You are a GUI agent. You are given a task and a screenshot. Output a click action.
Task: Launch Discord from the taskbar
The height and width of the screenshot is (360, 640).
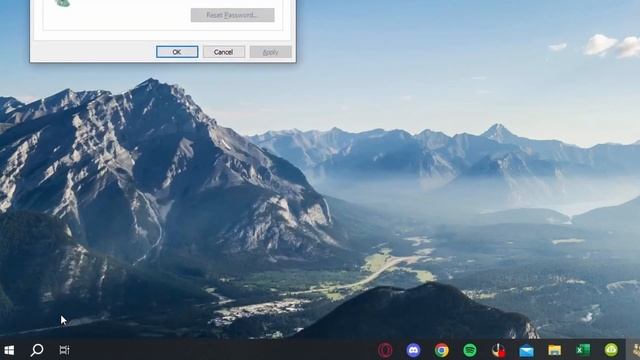click(413, 350)
